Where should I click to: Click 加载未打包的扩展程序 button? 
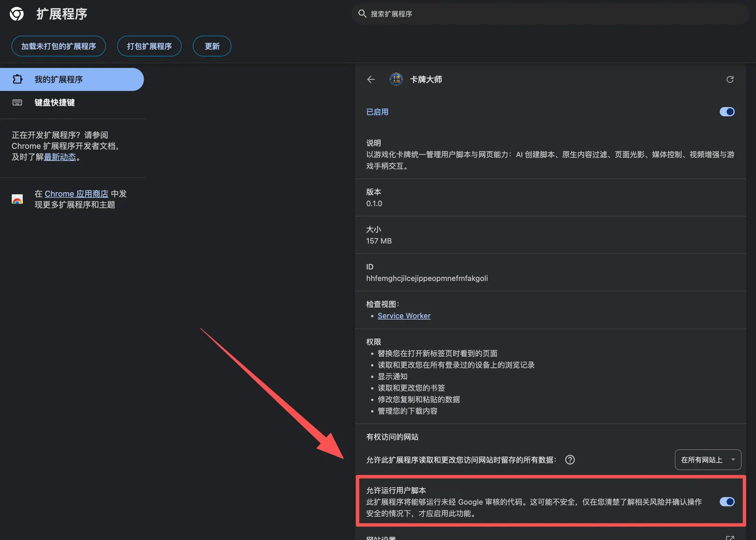[x=59, y=46]
